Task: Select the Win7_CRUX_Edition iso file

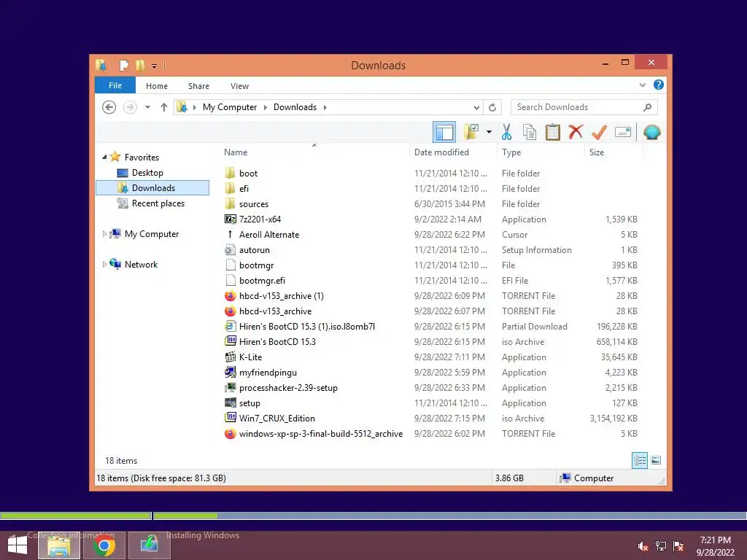Action: 276,418
